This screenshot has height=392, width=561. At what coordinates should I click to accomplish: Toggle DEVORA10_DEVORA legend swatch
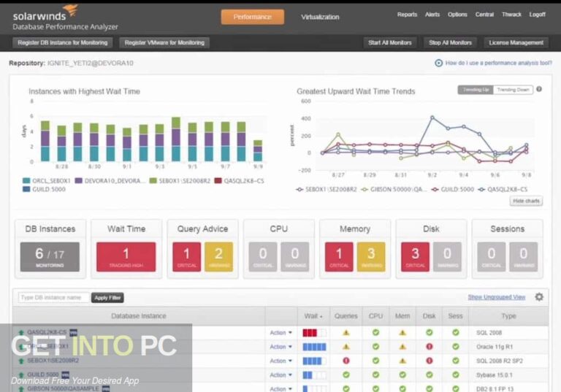tap(78, 180)
